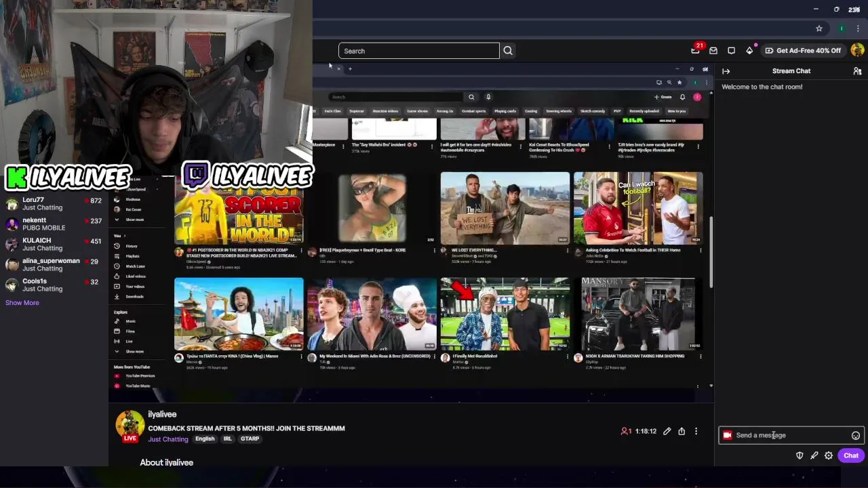This screenshot has height=488, width=868.
Task: Click Show More under followed channels
Action: pos(22,303)
